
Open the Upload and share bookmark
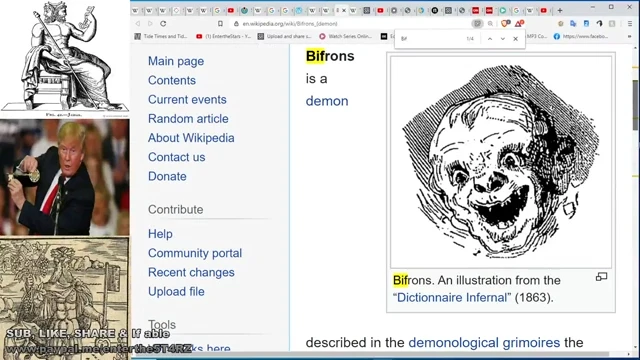(x=284, y=36)
